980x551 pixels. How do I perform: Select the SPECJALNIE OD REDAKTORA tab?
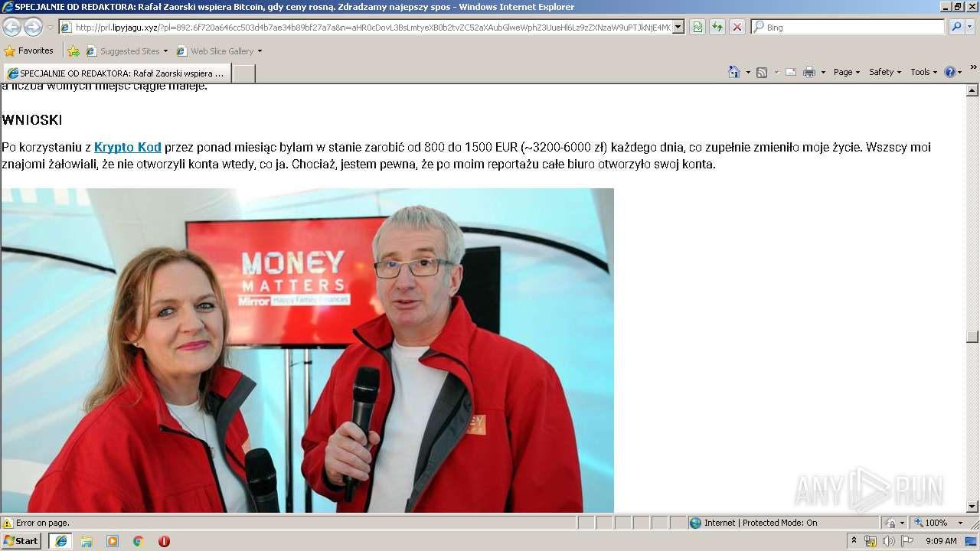(x=116, y=73)
